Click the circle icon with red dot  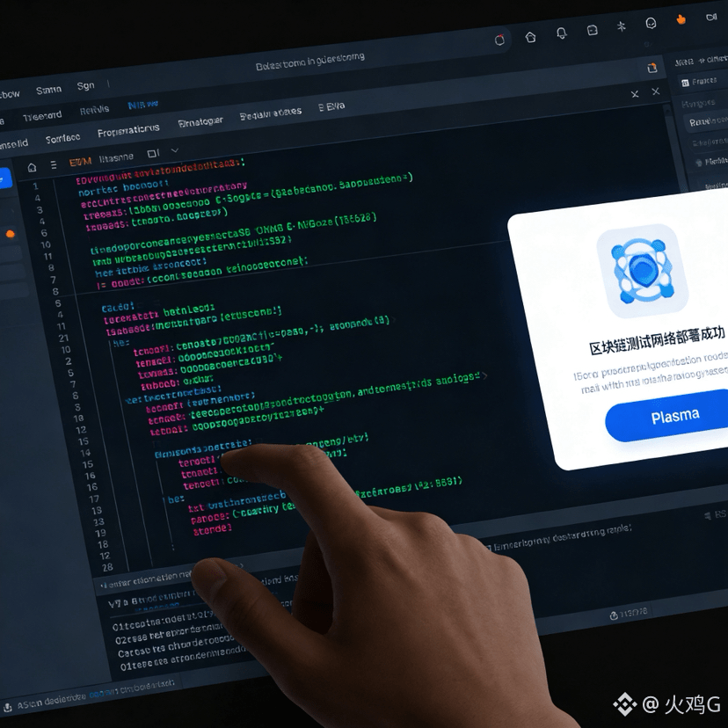pos(499,40)
